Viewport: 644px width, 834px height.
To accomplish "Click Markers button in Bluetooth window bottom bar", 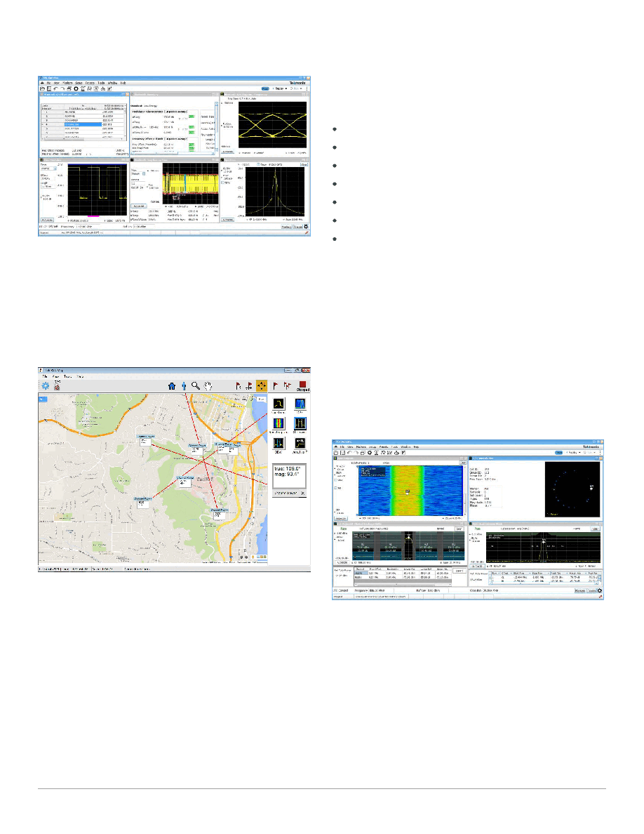I will click(x=286, y=227).
